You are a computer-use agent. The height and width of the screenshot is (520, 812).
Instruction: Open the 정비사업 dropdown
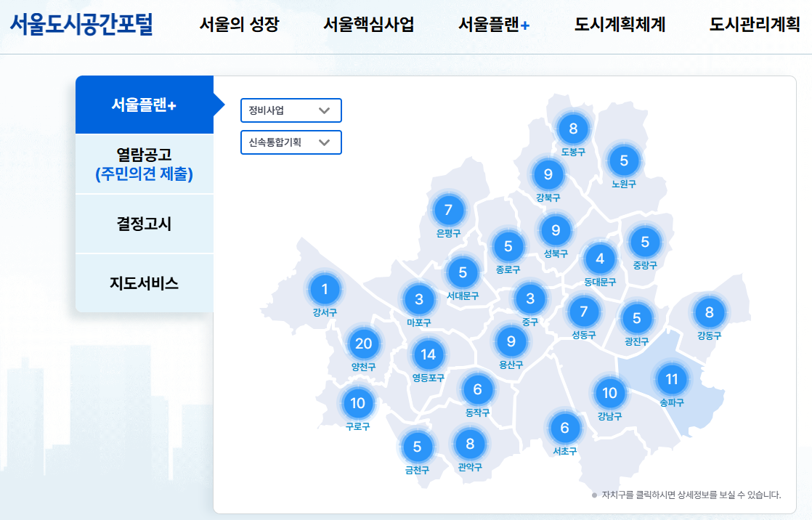[291, 110]
